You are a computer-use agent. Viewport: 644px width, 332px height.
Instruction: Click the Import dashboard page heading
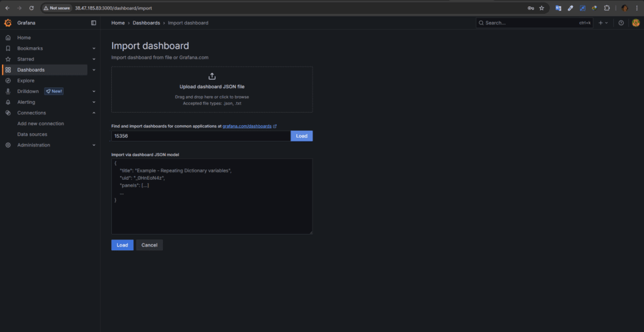pos(150,46)
